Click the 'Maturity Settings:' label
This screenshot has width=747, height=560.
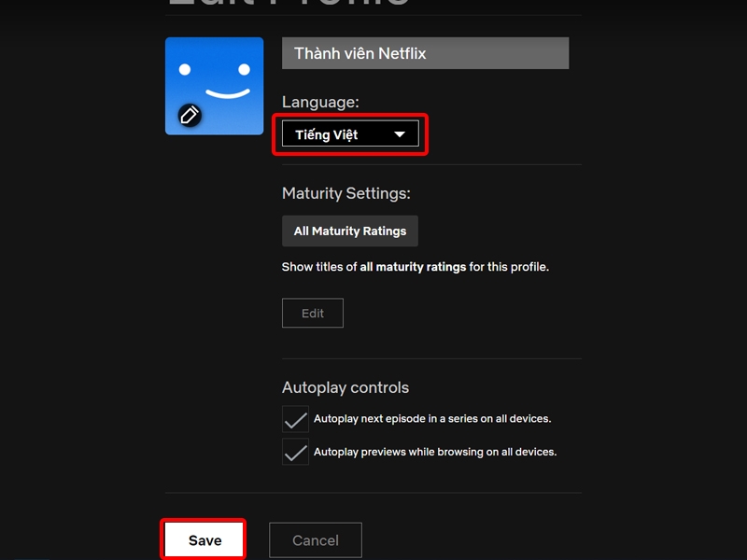click(346, 193)
